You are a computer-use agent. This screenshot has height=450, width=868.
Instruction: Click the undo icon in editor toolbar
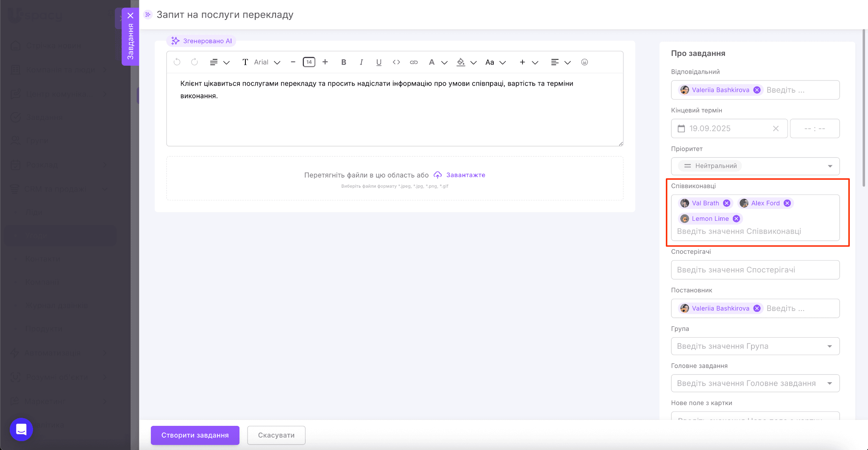pyautogui.click(x=177, y=62)
